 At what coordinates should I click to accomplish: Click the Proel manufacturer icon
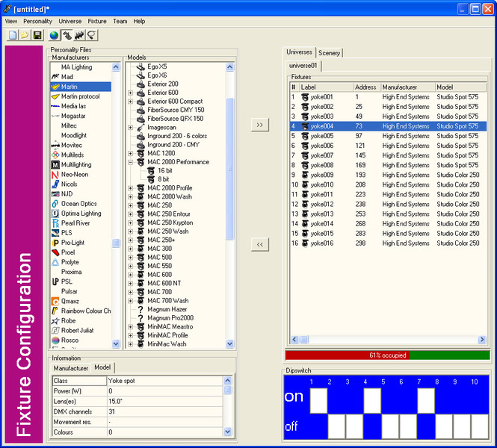55,252
